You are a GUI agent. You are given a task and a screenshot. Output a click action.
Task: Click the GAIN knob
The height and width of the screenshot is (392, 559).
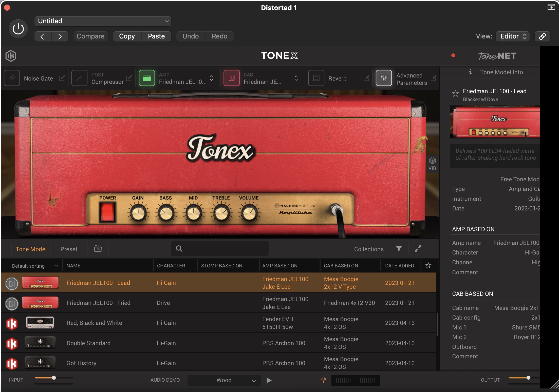pyautogui.click(x=138, y=213)
